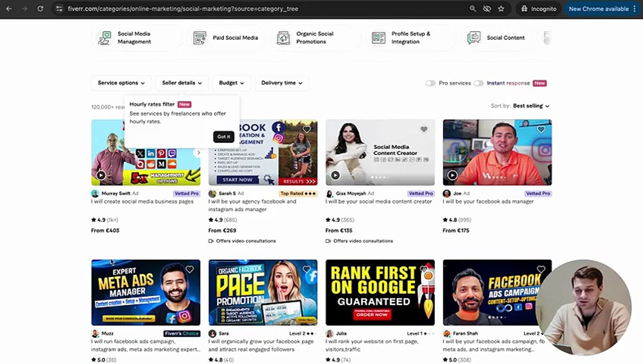
Task: Open Sarah S Facebook ads gig thumbnail
Action: [x=263, y=153]
